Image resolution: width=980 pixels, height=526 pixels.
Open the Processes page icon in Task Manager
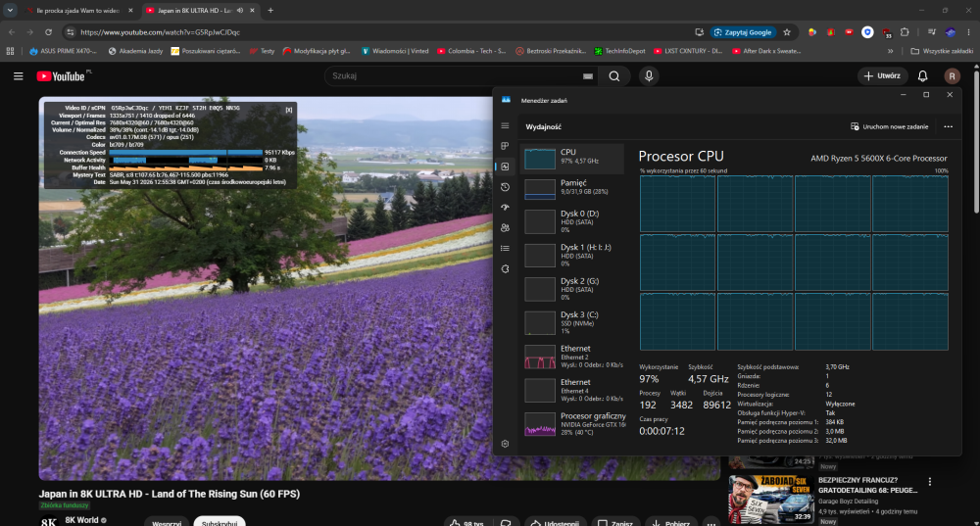505,146
